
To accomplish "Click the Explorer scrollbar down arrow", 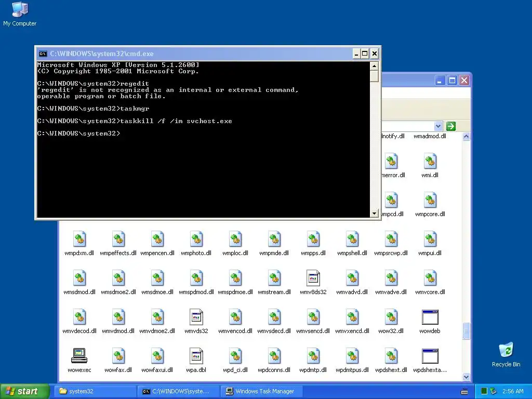I will (466, 377).
